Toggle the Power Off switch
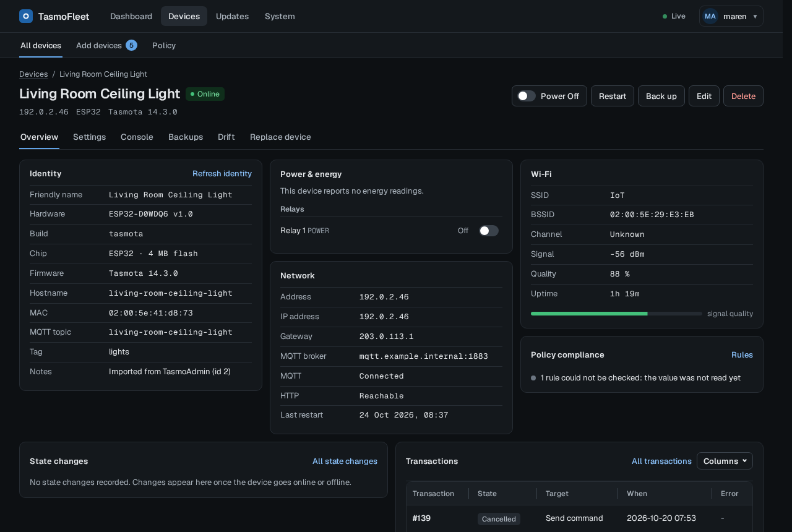This screenshot has width=792, height=532. 527,96
